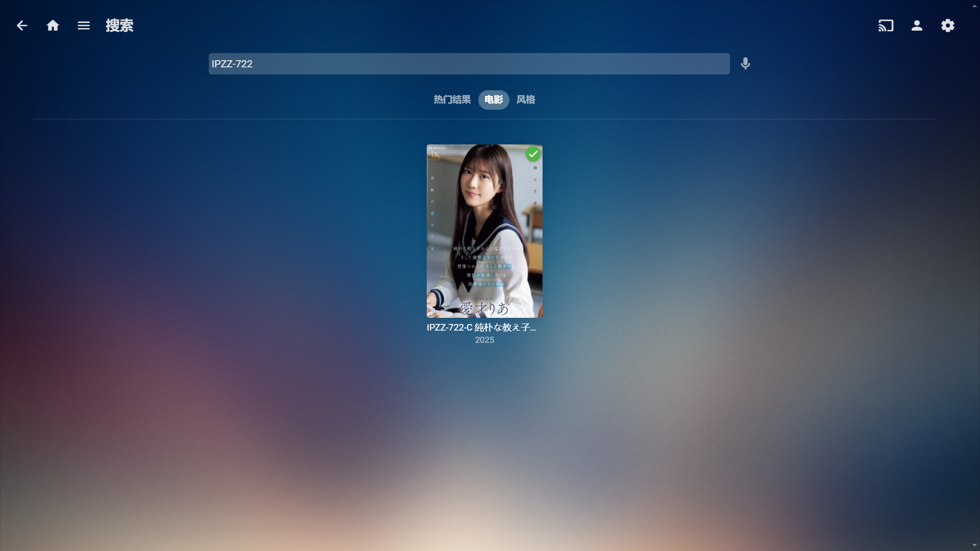The image size is (980, 551).
Task: Open the user profile icon
Action: [917, 26]
